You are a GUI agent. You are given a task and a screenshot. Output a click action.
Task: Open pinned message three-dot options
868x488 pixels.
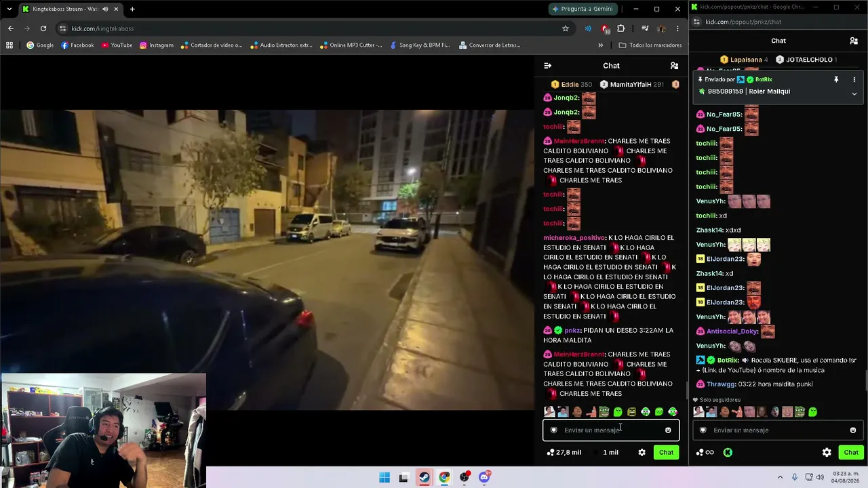coord(854,79)
